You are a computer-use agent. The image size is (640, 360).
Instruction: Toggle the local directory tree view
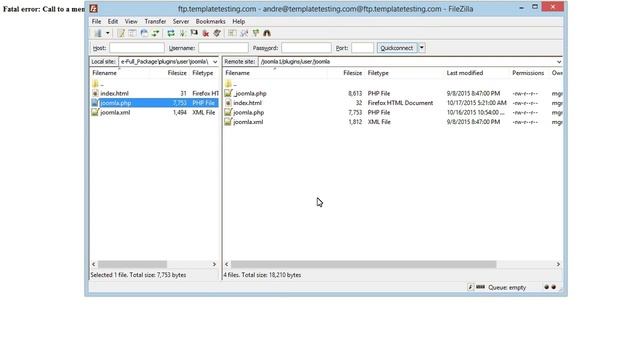(x=132, y=33)
